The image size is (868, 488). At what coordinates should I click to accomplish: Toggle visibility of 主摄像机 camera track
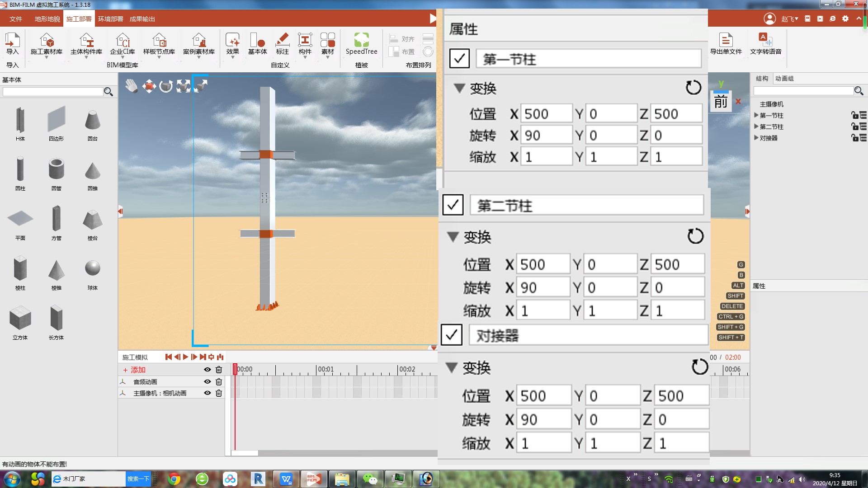click(208, 393)
